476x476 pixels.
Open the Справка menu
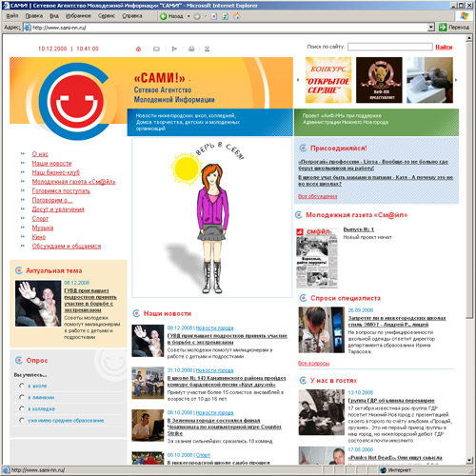tap(132, 16)
